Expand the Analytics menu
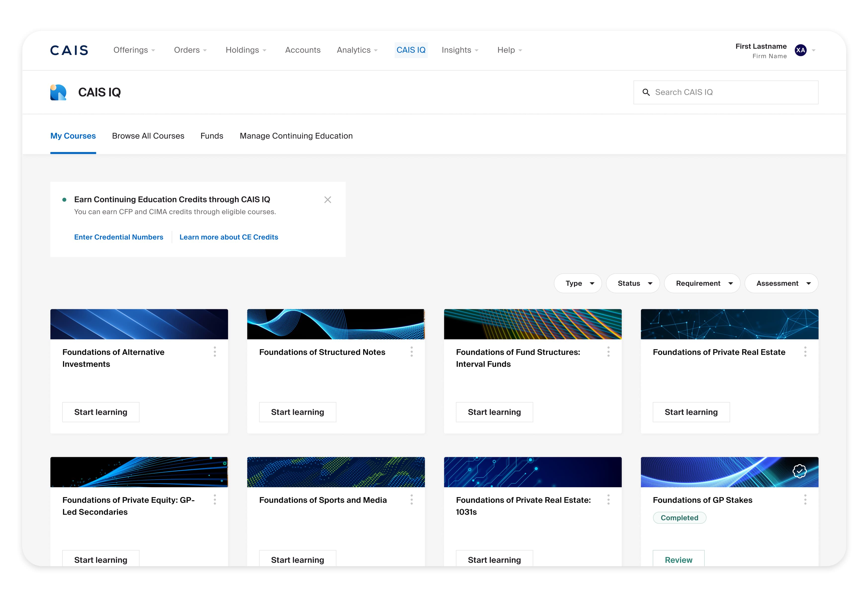The height and width of the screenshot is (597, 868). click(357, 50)
